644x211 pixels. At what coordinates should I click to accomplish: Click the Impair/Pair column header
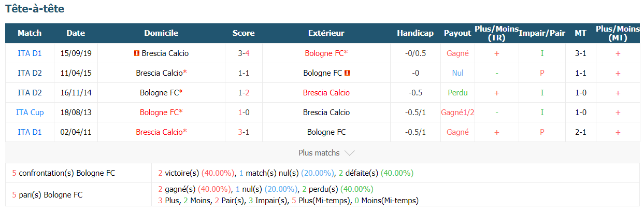(542, 33)
